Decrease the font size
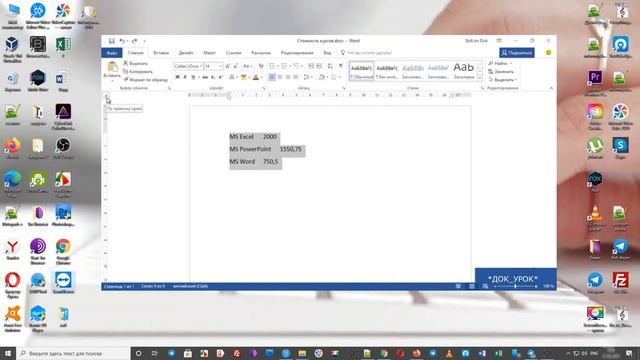This screenshot has height=360, width=640. (236, 66)
